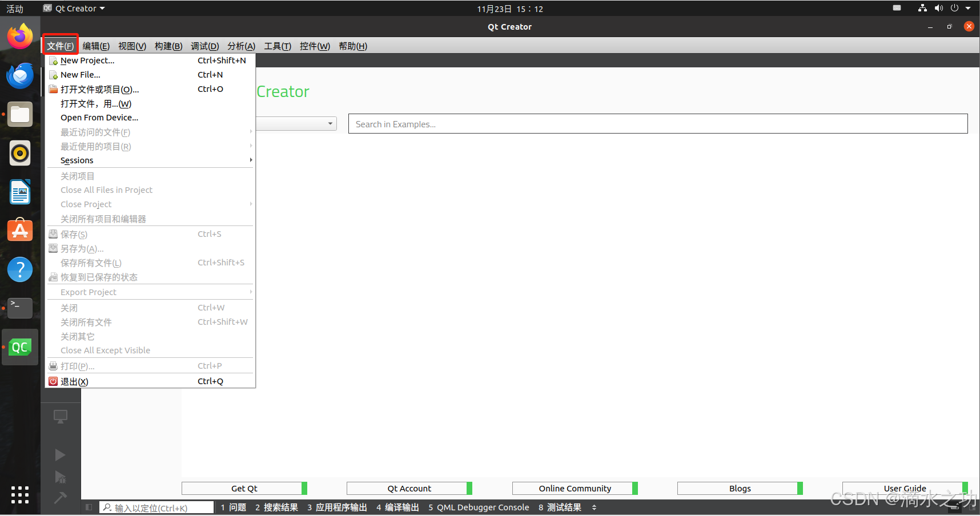Select the Qt Creator dock icon

pos(20,347)
